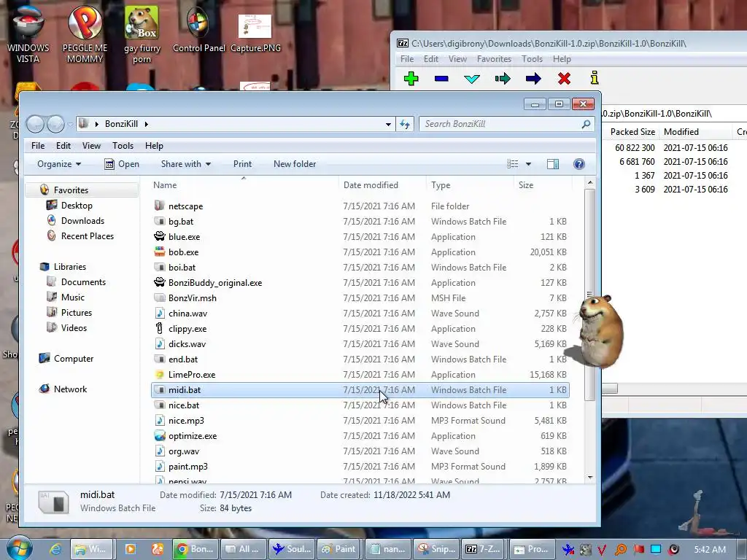Click Internet Explorer in the taskbar
The width and height of the screenshot is (747, 560).
[55, 549]
